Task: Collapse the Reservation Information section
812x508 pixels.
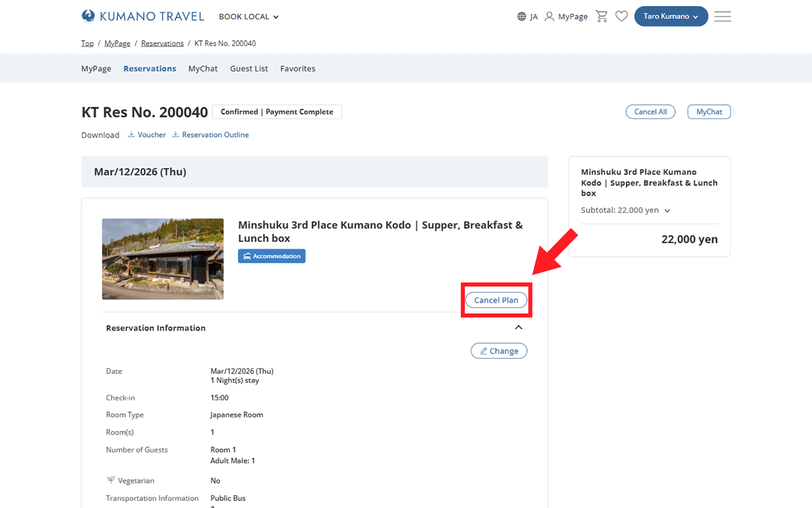Action: (518, 328)
